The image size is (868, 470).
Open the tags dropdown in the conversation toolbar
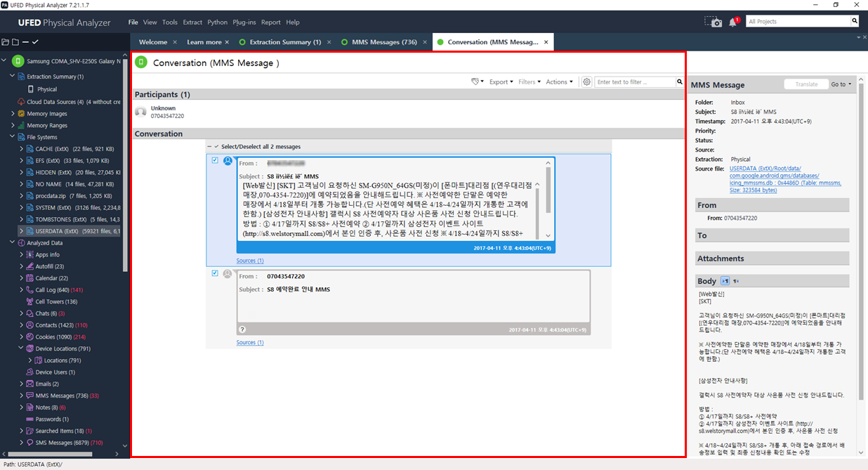(x=478, y=82)
